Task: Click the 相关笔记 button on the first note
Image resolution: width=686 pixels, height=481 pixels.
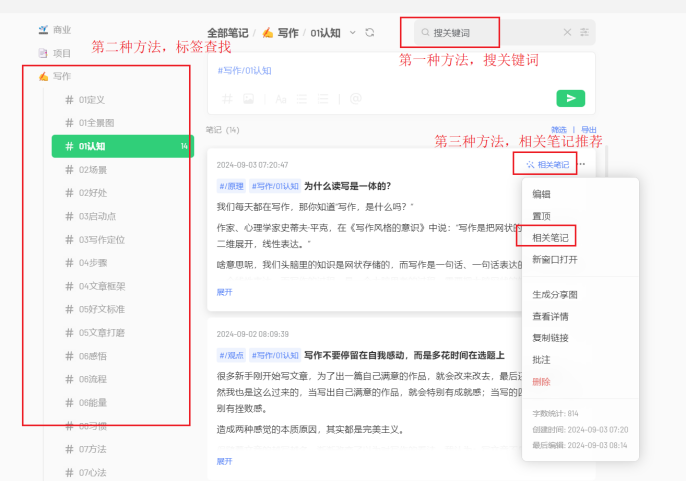Action: [x=548, y=165]
